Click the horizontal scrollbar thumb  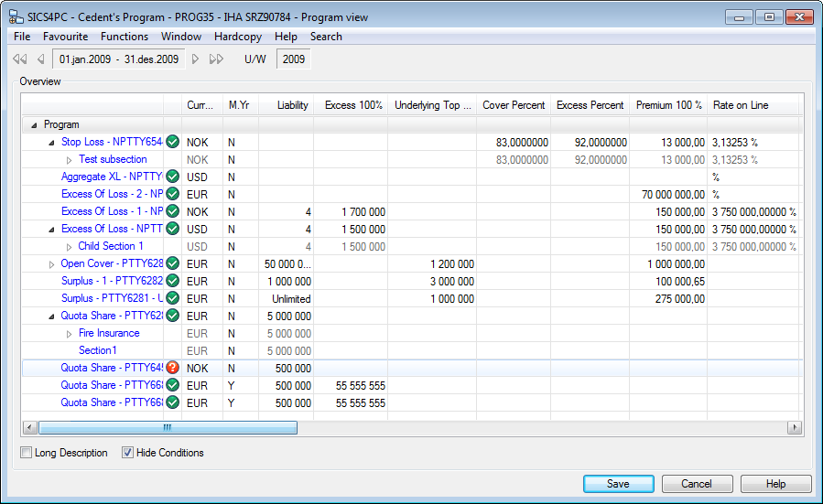[168, 427]
